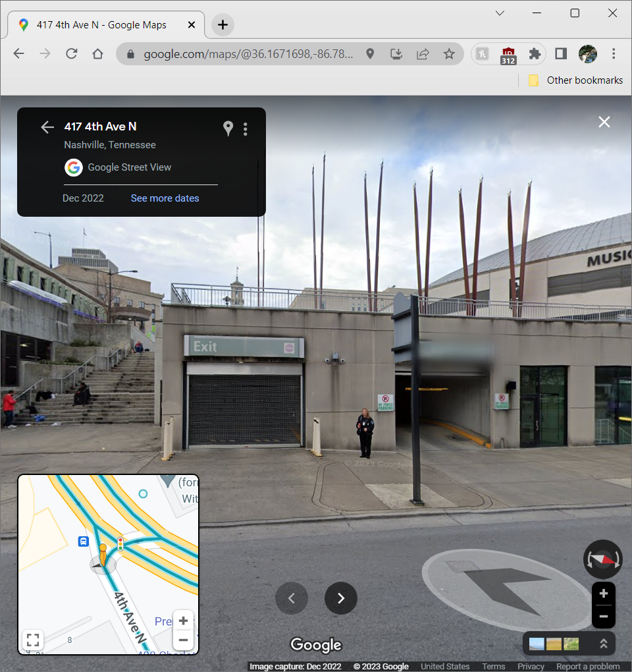The width and height of the screenshot is (632, 672).
Task: Expand the imagery thumbnails strip
Action: 603,644
